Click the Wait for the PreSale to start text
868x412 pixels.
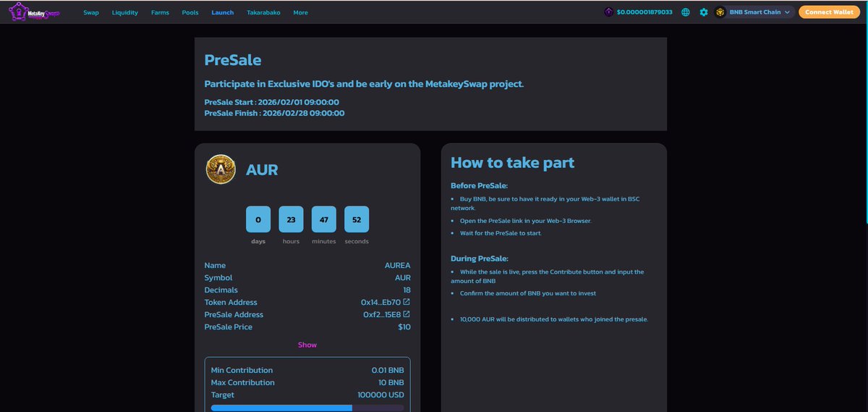coord(501,233)
